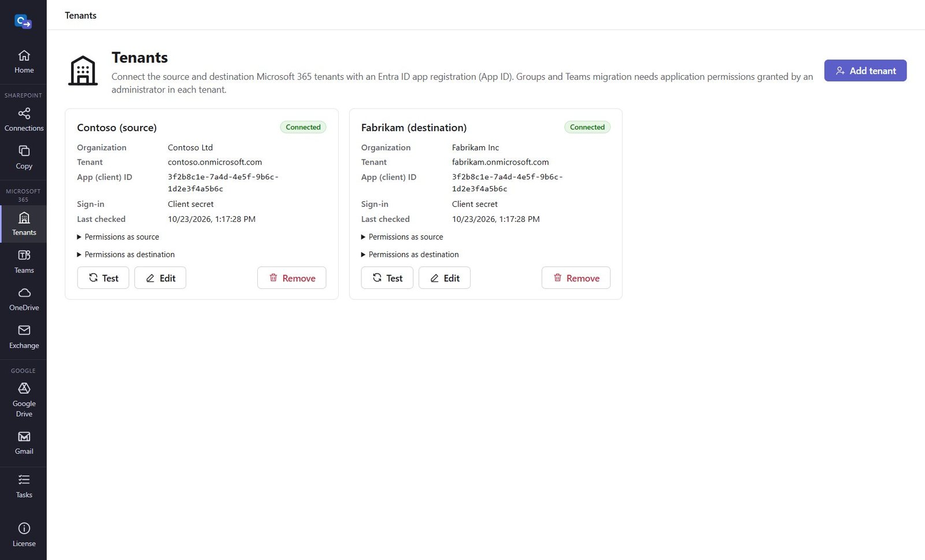Click the building icon beside Tenants heading

coord(83,71)
